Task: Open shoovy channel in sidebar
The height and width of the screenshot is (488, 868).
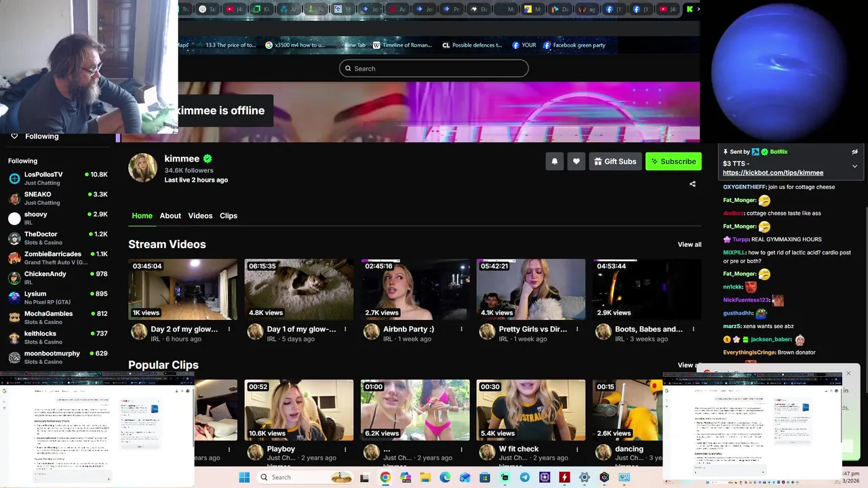Action: (x=58, y=218)
